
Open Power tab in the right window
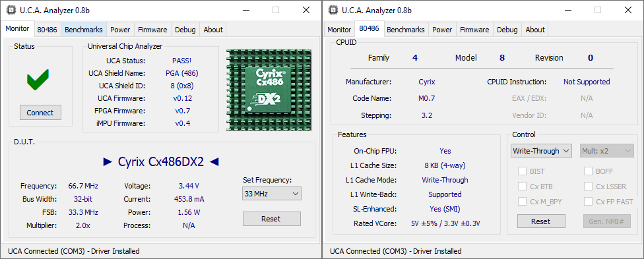pyautogui.click(x=442, y=30)
